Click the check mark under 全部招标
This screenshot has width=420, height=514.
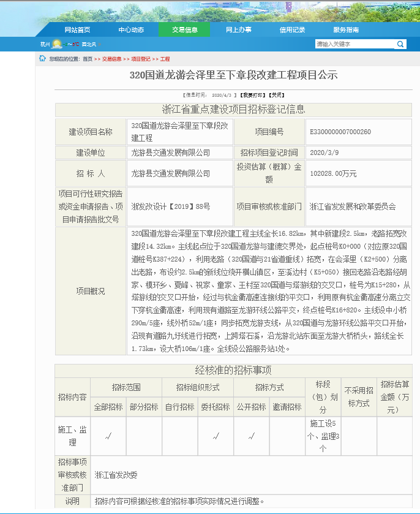click(108, 437)
